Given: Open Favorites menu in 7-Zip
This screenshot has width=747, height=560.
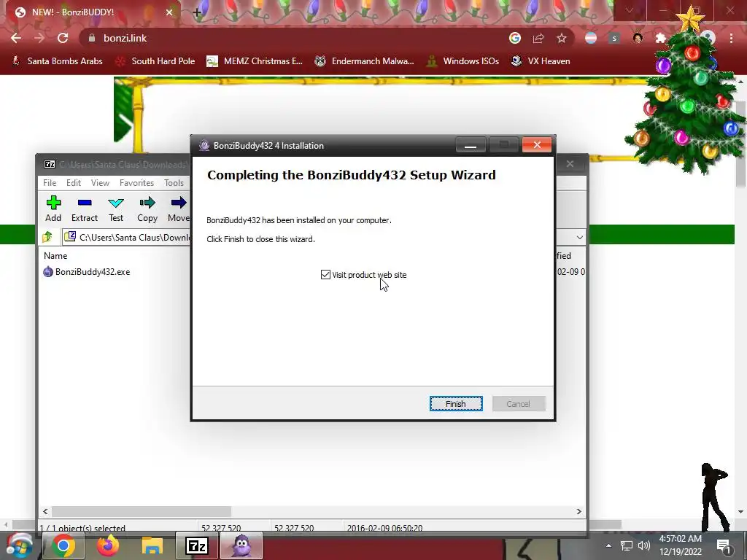Looking at the screenshot, I should pyautogui.click(x=136, y=183).
